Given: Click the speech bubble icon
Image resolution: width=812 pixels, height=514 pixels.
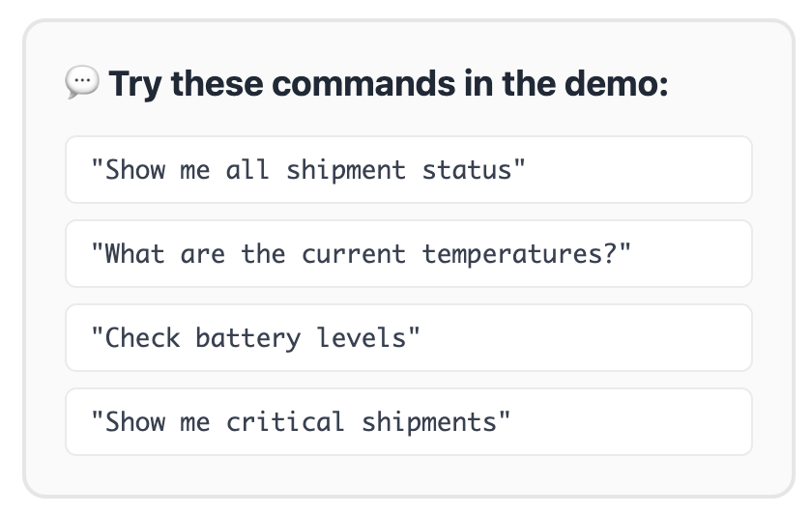Looking at the screenshot, I should [x=82, y=83].
